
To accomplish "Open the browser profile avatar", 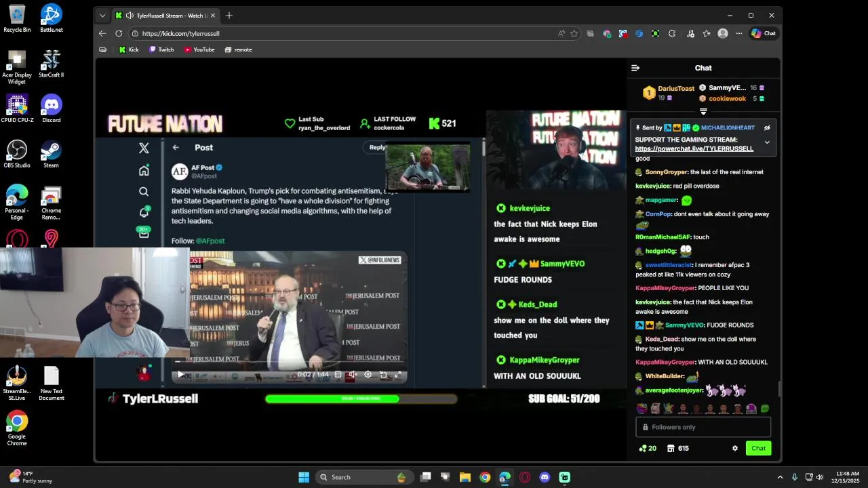I will coord(723,33).
